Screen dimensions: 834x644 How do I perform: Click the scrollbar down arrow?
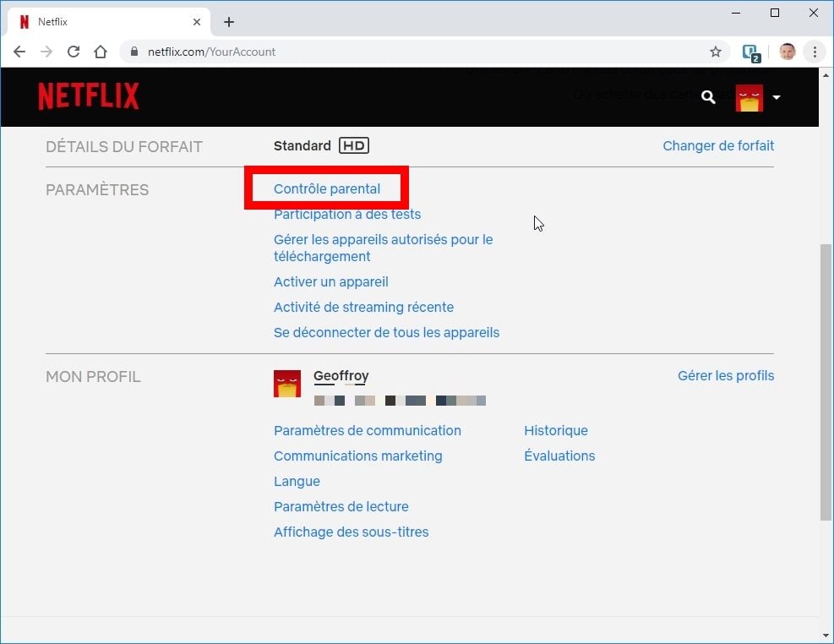pos(826,636)
